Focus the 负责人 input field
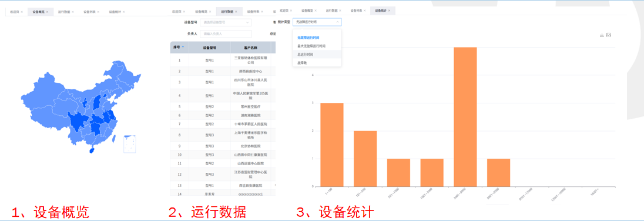Image resolution: width=644 pixels, height=221 pixels. (226, 34)
